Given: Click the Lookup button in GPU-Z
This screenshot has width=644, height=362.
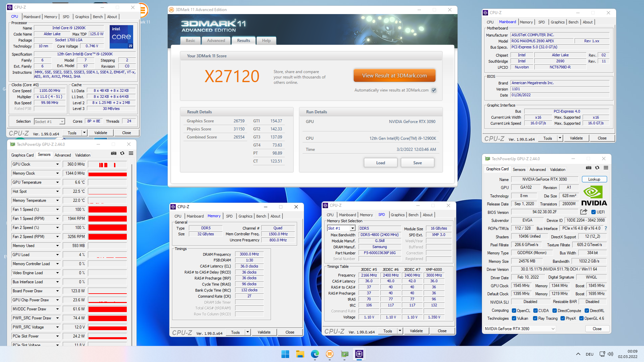Looking at the screenshot, I should pos(594,179).
